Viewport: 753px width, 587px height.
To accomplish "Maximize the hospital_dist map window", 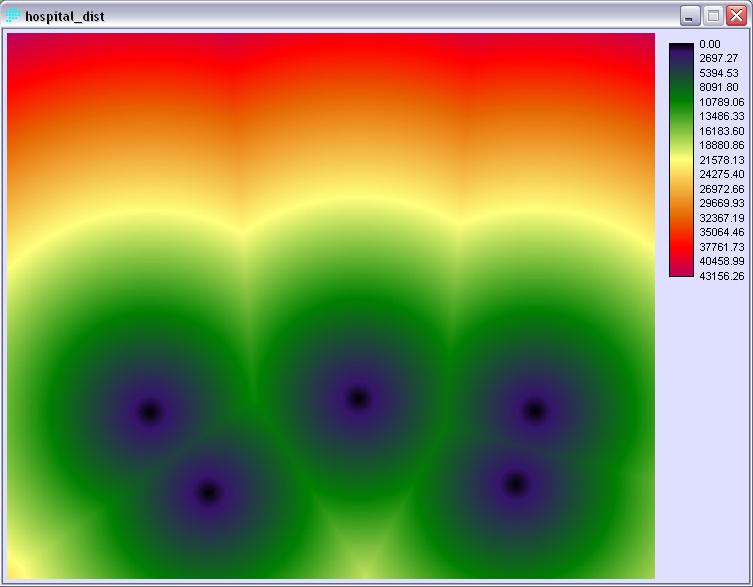I will coord(713,15).
